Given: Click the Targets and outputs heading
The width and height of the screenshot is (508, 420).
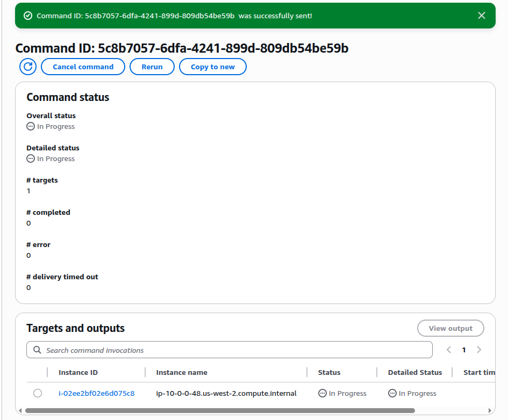Looking at the screenshot, I should coord(75,328).
